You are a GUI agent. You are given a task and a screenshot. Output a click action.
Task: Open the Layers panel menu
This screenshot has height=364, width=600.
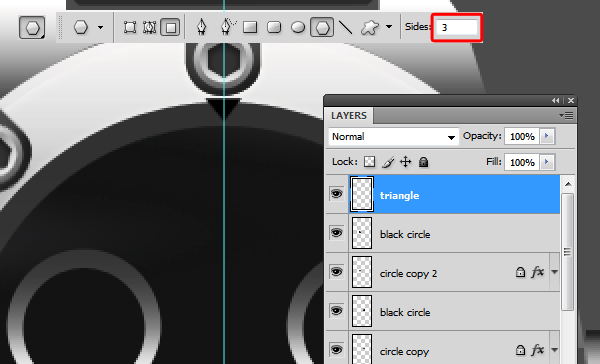tap(567, 115)
